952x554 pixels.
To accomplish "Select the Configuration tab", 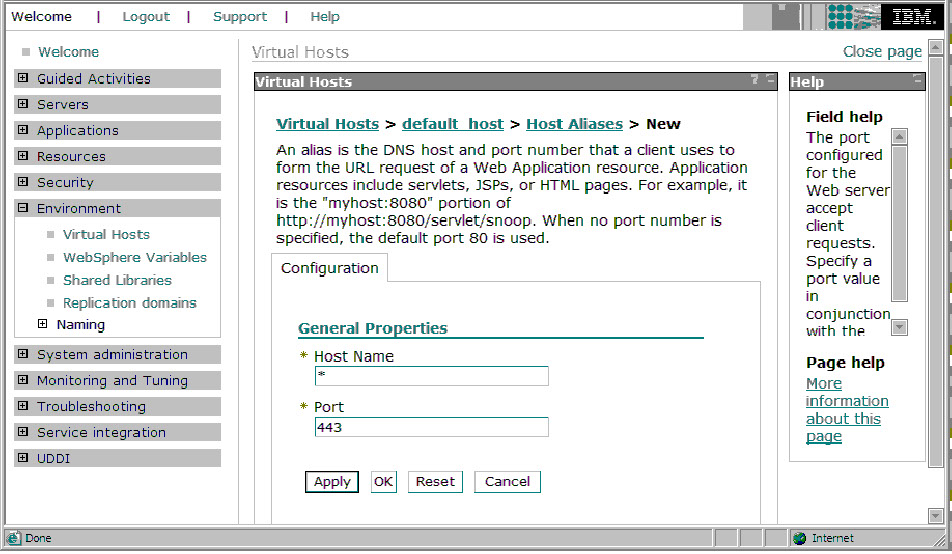I will click(x=330, y=268).
